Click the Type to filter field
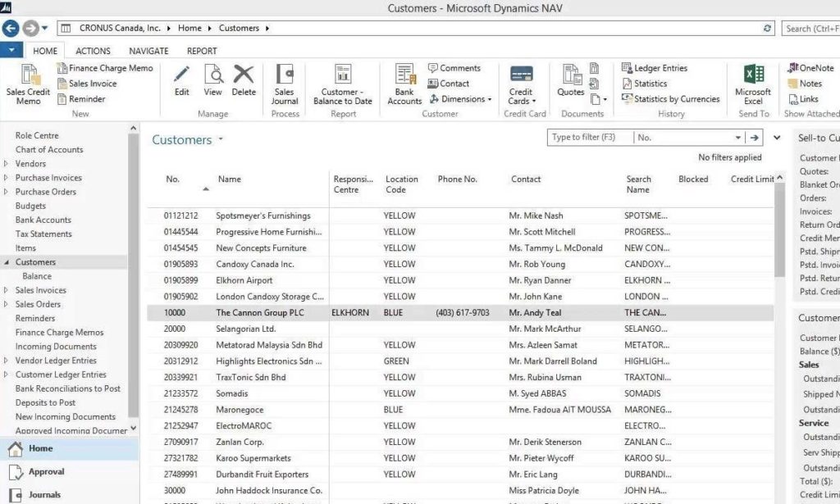Screen dimensions: 840x504 pyautogui.click(x=590, y=138)
